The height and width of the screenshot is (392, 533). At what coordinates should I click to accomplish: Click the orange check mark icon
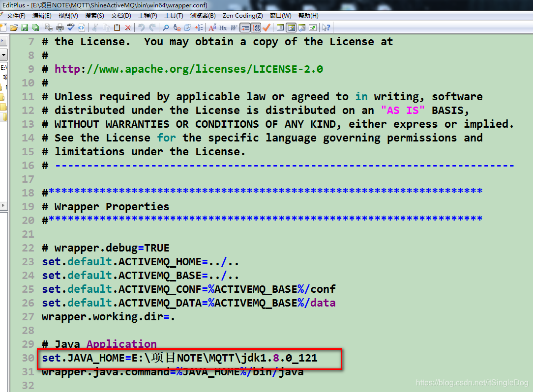266,28
